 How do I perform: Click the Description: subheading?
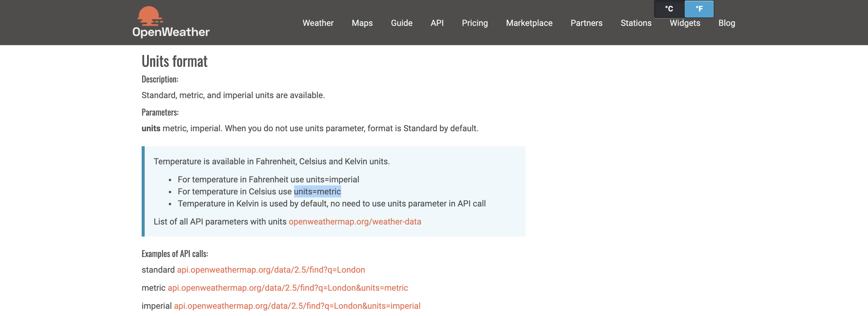tap(160, 79)
